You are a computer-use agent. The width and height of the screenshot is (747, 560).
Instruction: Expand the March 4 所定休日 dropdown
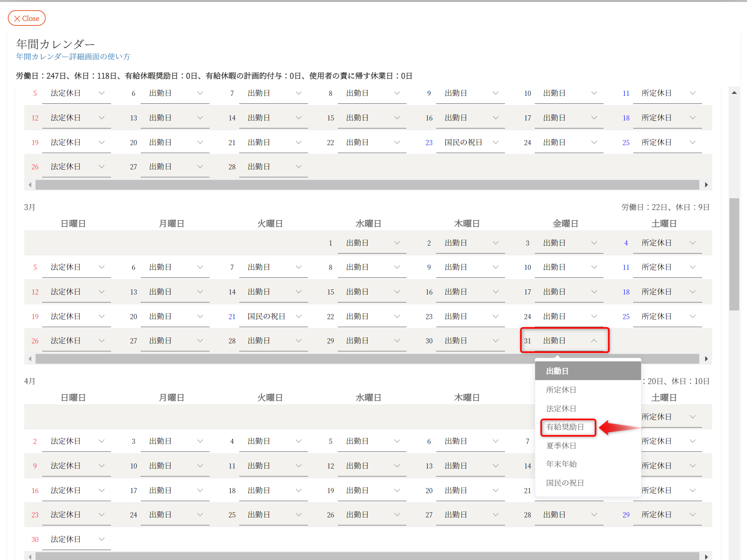(x=668, y=243)
